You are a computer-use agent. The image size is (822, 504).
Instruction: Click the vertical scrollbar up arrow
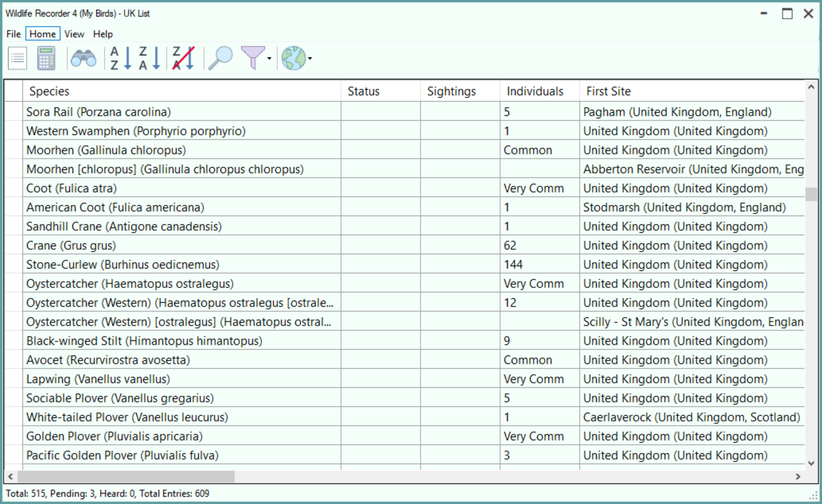[x=811, y=86]
